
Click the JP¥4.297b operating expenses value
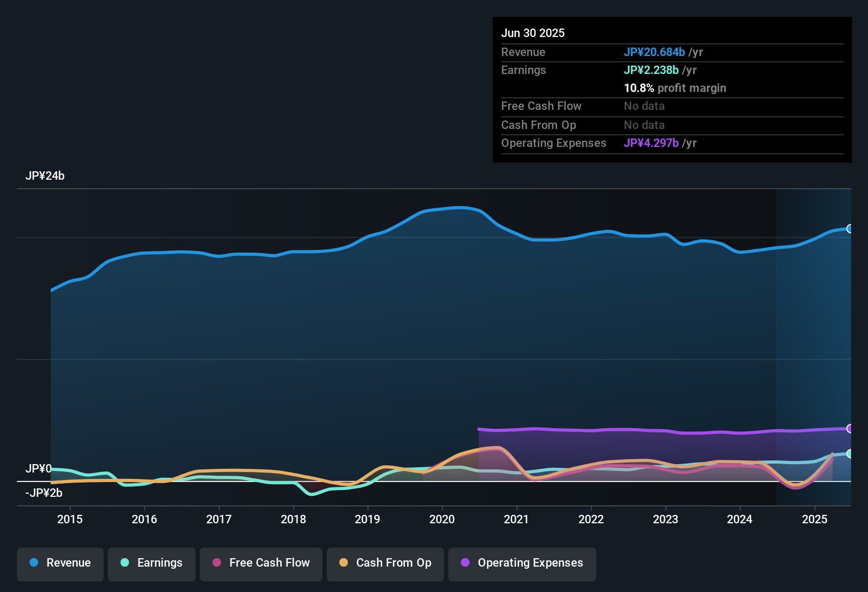pos(651,143)
